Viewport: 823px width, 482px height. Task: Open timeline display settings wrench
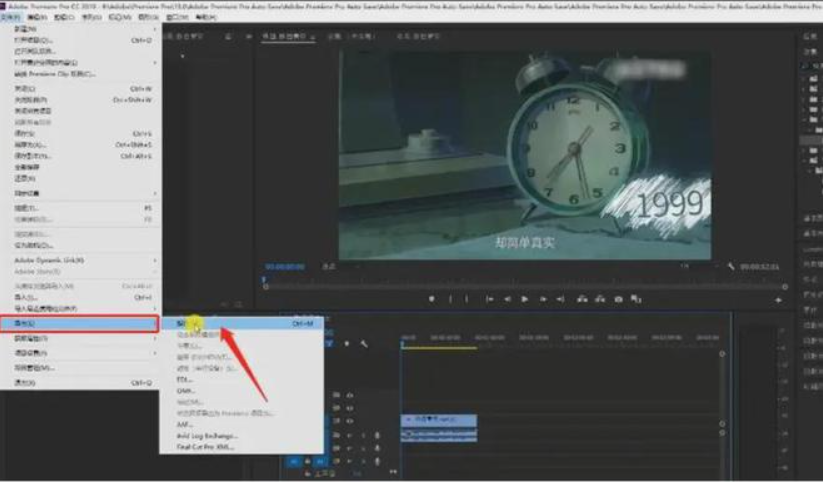pos(364,343)
